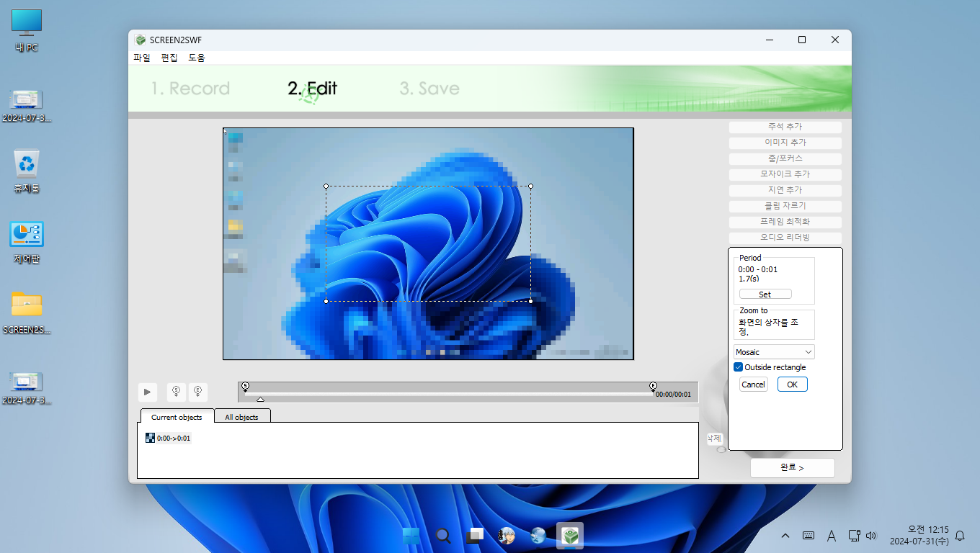Image resolution: width=980 pixels, height=553 pixels.
Task: Open the 도움 menu
Action: tap(197, 58)
